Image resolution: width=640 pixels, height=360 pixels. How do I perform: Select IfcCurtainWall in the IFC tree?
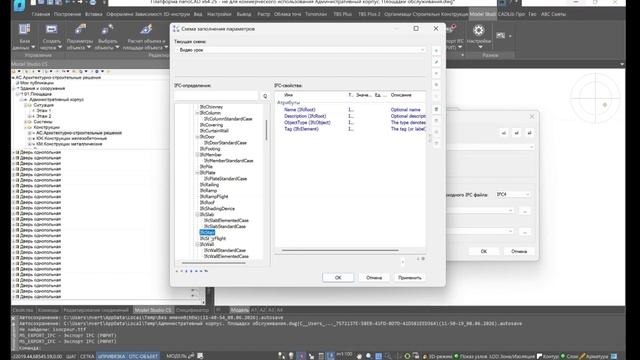(x=214, y=131)
